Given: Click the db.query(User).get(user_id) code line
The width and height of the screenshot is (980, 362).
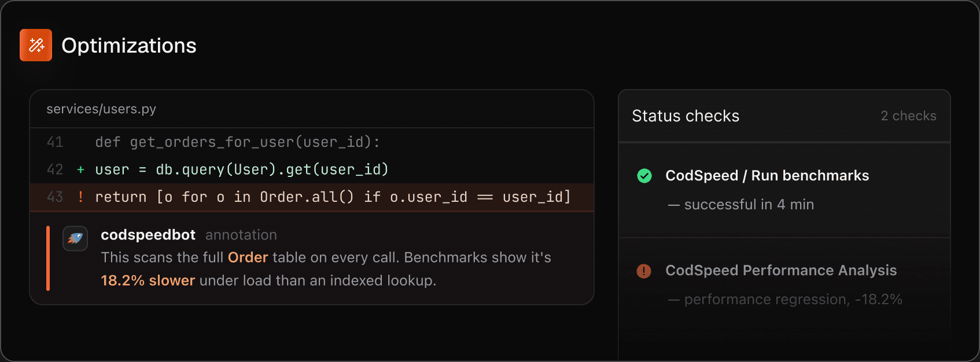Looking at the screenshot, I should click(241, 169).
